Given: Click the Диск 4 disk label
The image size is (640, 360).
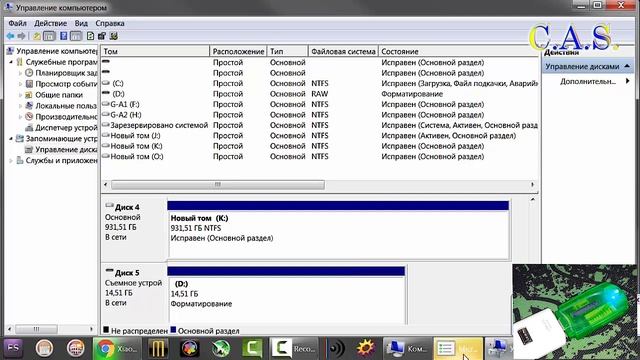Looking at the screenshot, I should tap(127, 207).
